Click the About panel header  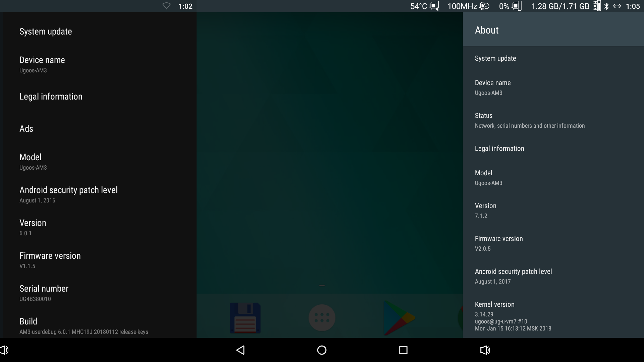[553, 29]
